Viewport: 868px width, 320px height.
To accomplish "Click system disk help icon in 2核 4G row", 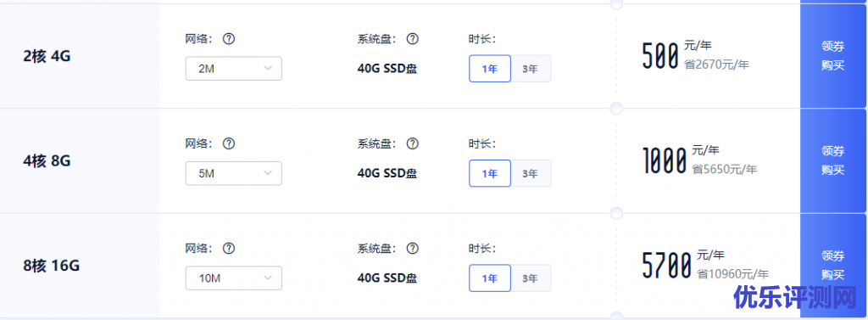I will point(412,39).
